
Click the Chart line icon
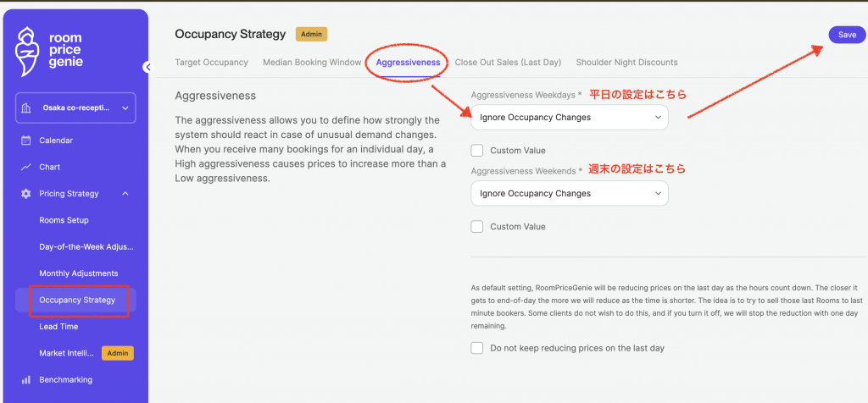pyautogui.click(x=26, y=168)
